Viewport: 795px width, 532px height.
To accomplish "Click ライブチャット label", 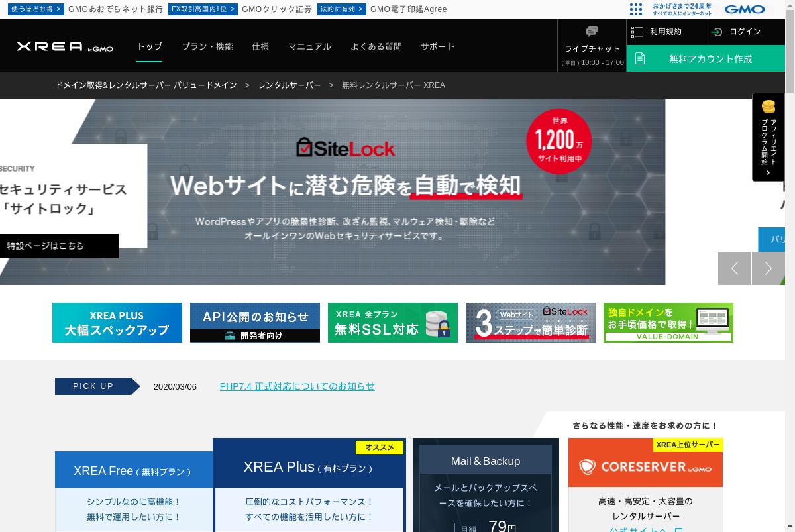I will point(592,48).
